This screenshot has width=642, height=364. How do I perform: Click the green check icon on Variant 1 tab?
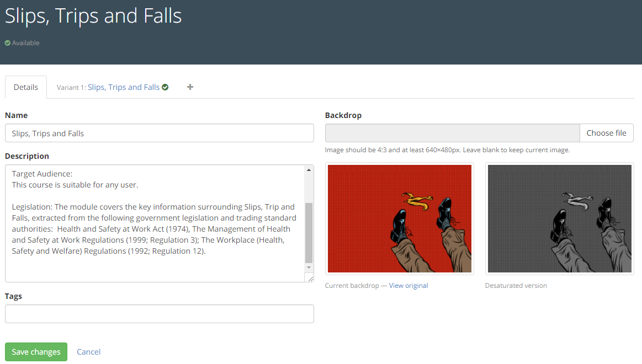click(x=165, y=87)
